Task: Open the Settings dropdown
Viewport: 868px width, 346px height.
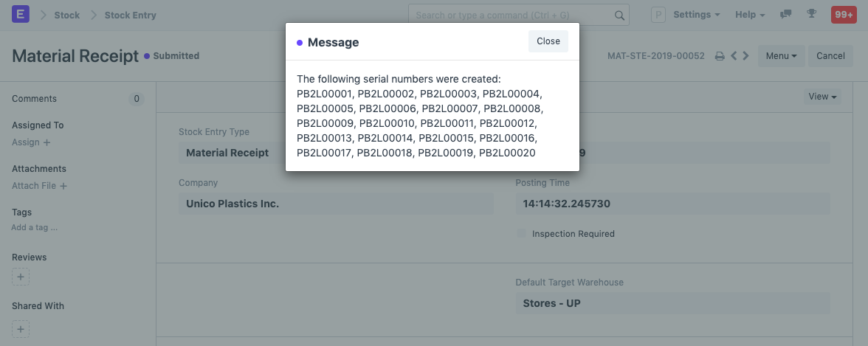Action: coord(697,15)
